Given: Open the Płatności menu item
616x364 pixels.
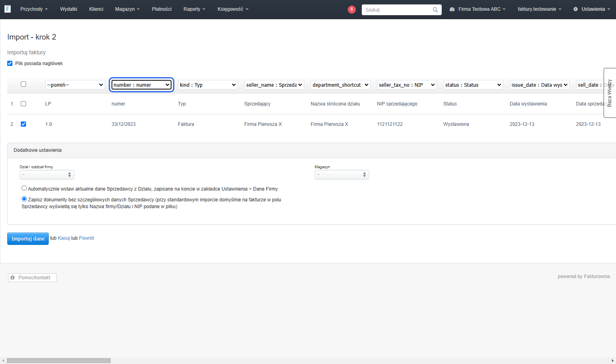Looking at the screenshot, I should tap(162, 9).
